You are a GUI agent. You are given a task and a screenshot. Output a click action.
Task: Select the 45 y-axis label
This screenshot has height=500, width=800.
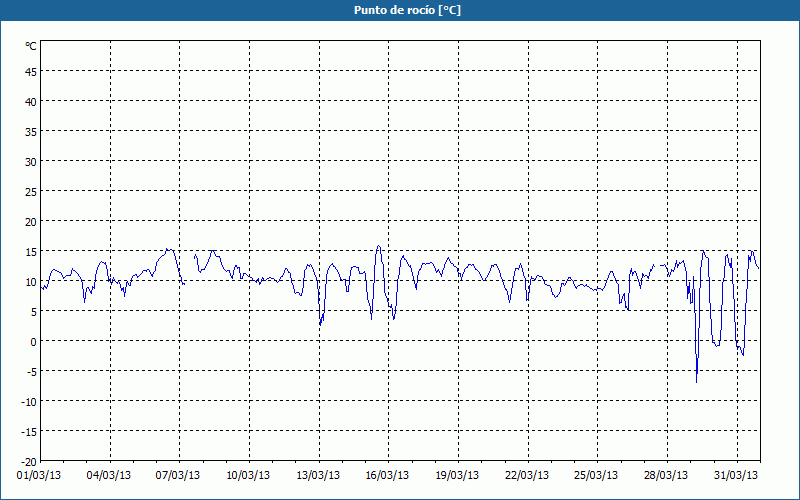[x=31, y=72]
